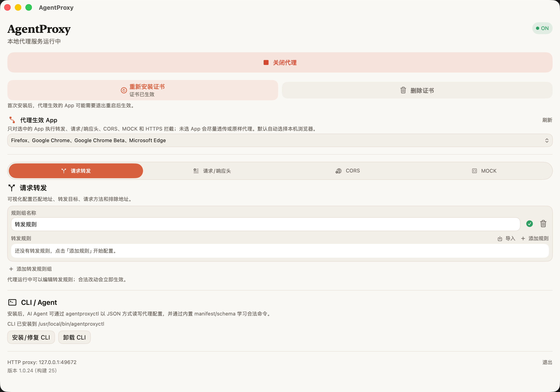
Task: Click the 规则组名称 input containing 转发规则
Action: point(265,224)
